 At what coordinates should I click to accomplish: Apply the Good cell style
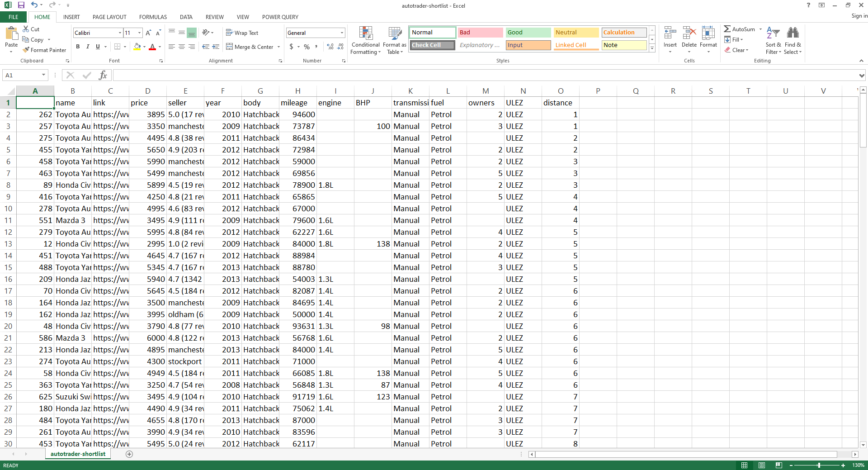tap(527, 32)
